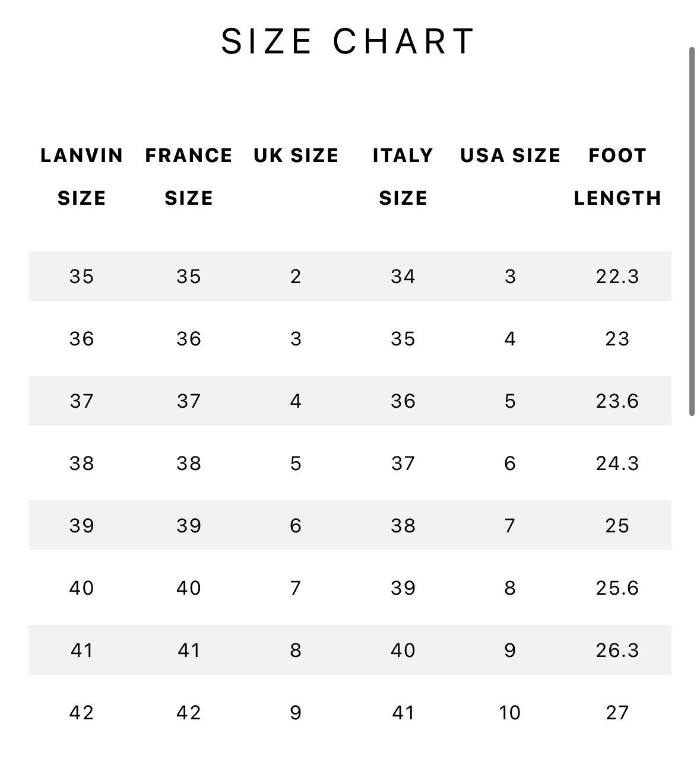Select USA size 7 cell
Viewport: 700px width, 768px height.
click(x=510, y=526)
